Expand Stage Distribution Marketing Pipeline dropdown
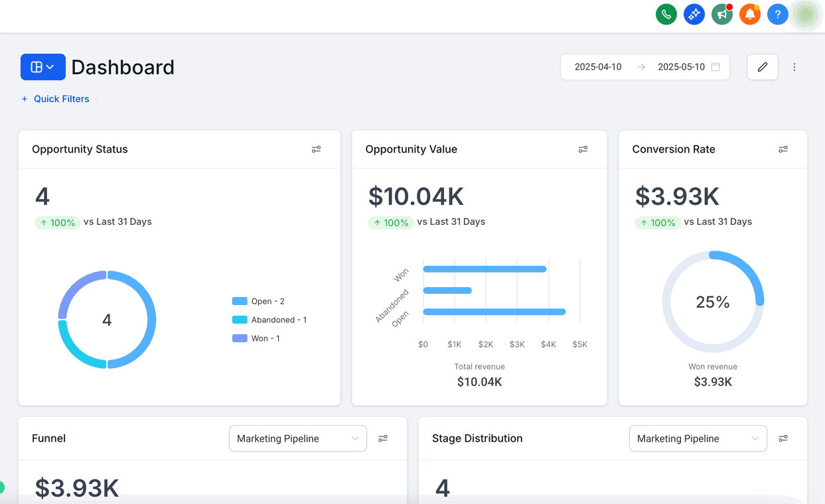Image resolution: width=825 pixels, height=504 pixels. coord(698,438)
